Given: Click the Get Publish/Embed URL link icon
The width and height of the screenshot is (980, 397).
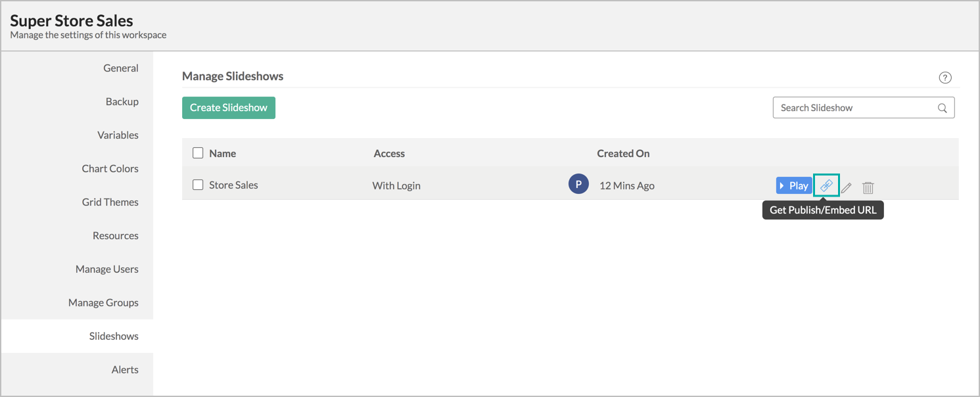Looking at the screenshot, I should coord(826,186).
